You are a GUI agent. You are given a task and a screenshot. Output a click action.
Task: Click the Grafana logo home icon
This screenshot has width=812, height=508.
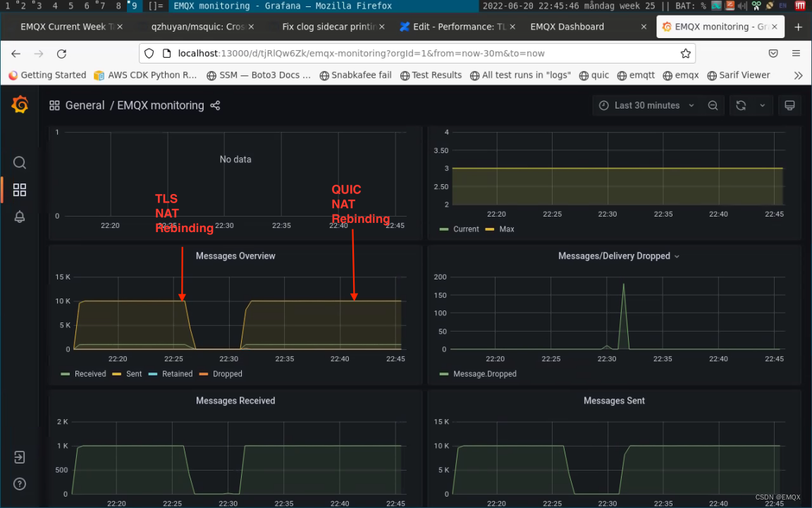coord(20,105)
